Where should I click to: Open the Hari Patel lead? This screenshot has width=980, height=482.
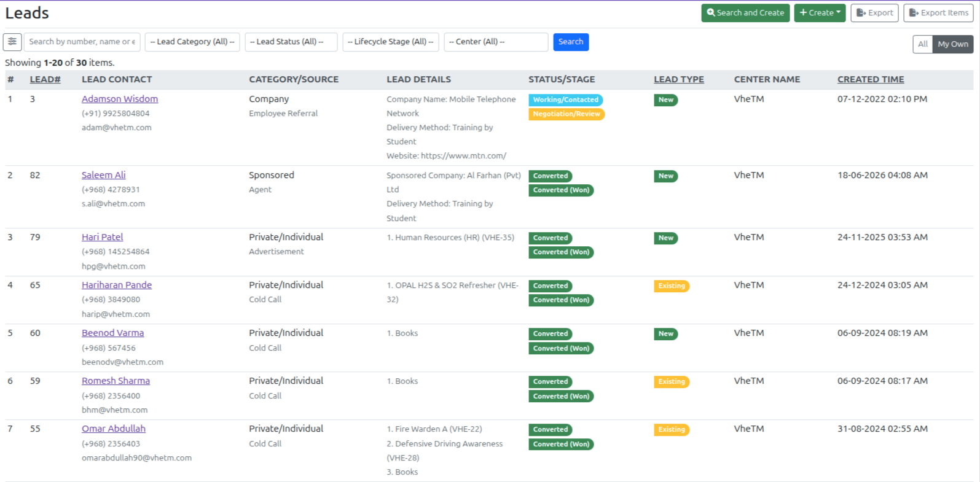pyautogui.click(x=103, y=237)
